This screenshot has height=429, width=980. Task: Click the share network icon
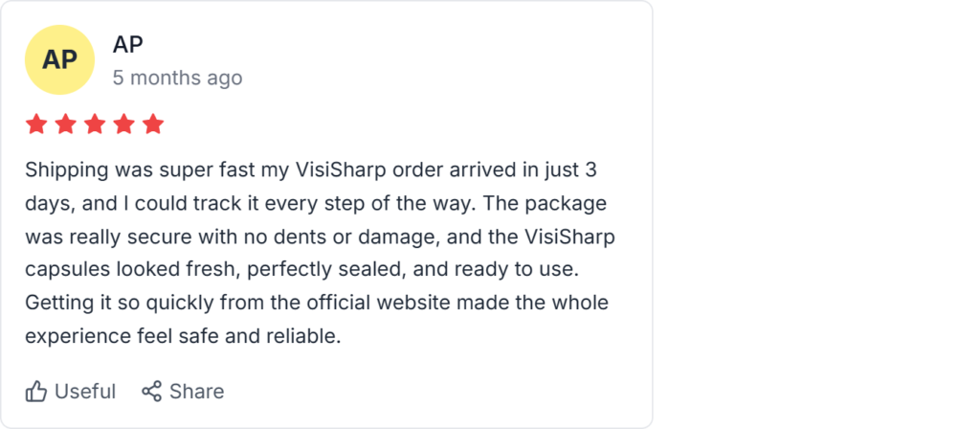click(151, 392)
